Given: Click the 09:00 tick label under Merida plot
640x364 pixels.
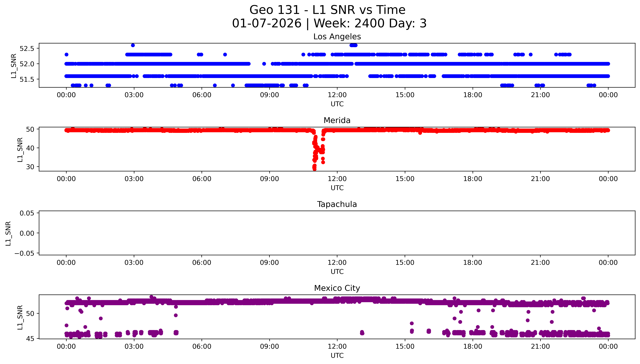Looking at the screenshot, I should click(269, 179).
